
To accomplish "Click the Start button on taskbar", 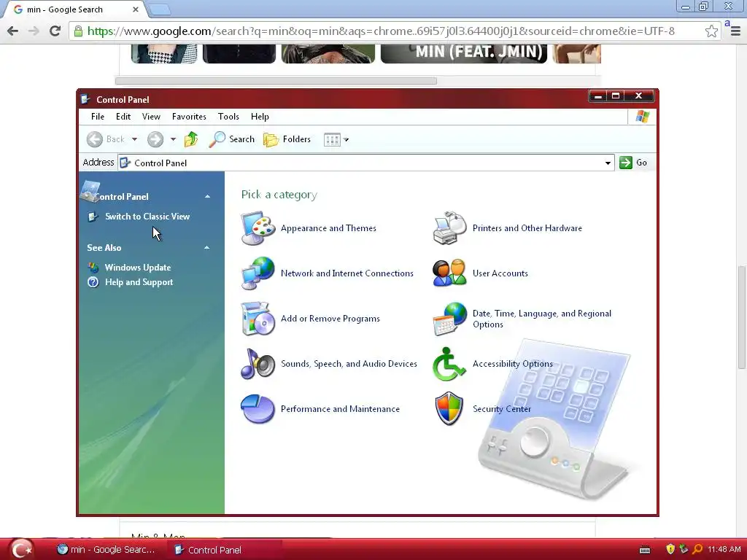I will (x=21, y=549).
